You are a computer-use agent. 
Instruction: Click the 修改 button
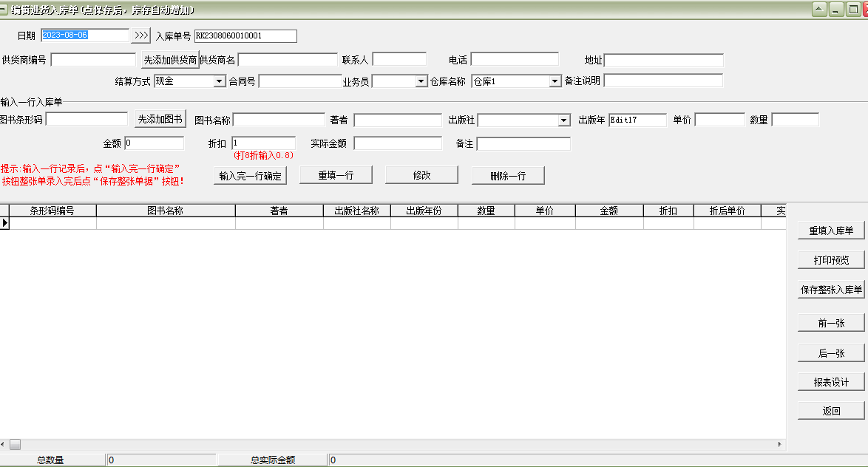[x=422, y=175]
